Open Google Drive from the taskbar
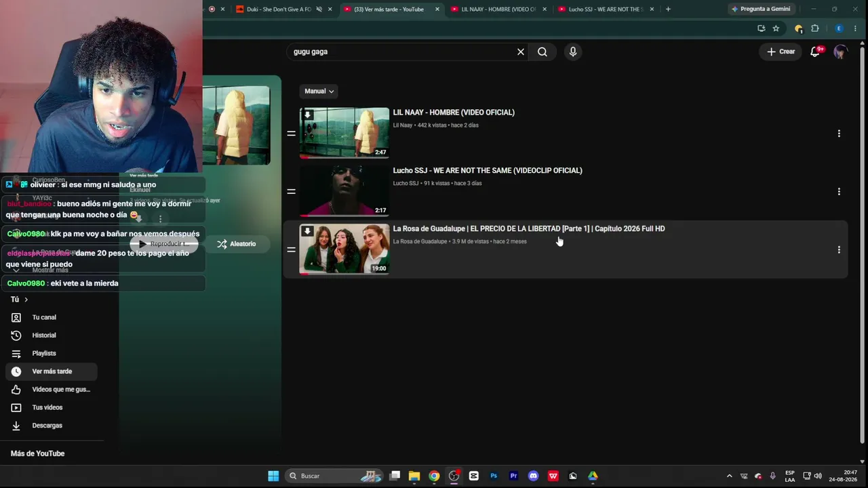This screenshot has width=868, height=488. point(593,476)
